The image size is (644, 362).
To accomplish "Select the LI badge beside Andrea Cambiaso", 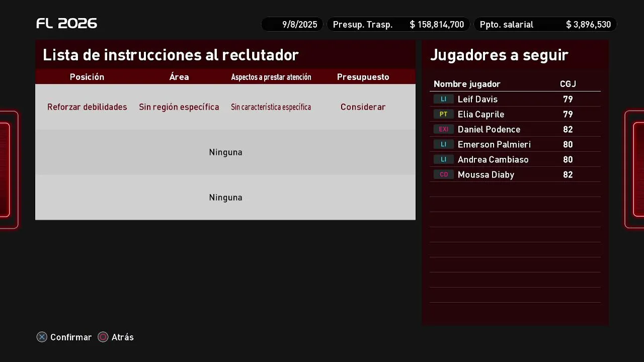I will (443, 159).
